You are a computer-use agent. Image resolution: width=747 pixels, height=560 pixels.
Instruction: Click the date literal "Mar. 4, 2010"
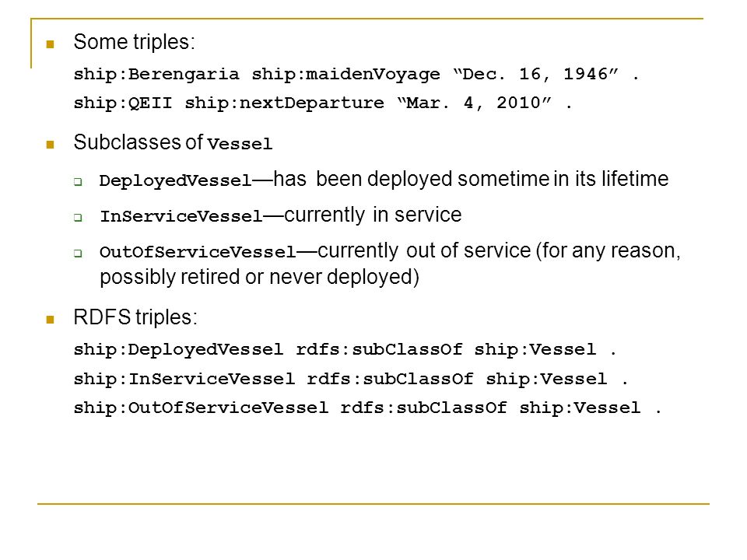click(x=475, y=103)
